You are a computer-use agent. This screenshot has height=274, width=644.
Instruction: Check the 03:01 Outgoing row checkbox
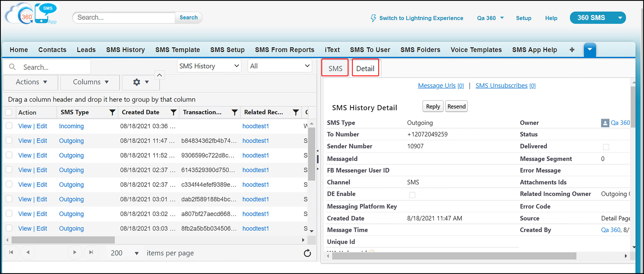[9, 199]
